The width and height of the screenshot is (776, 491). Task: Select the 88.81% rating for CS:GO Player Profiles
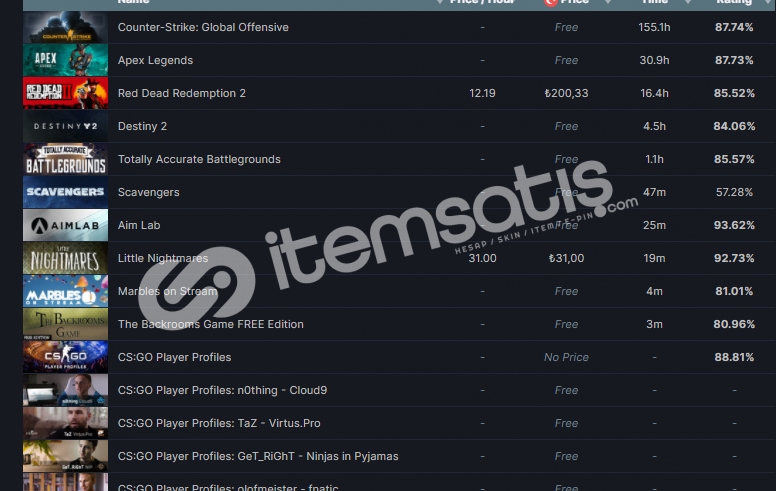point(734,357)
